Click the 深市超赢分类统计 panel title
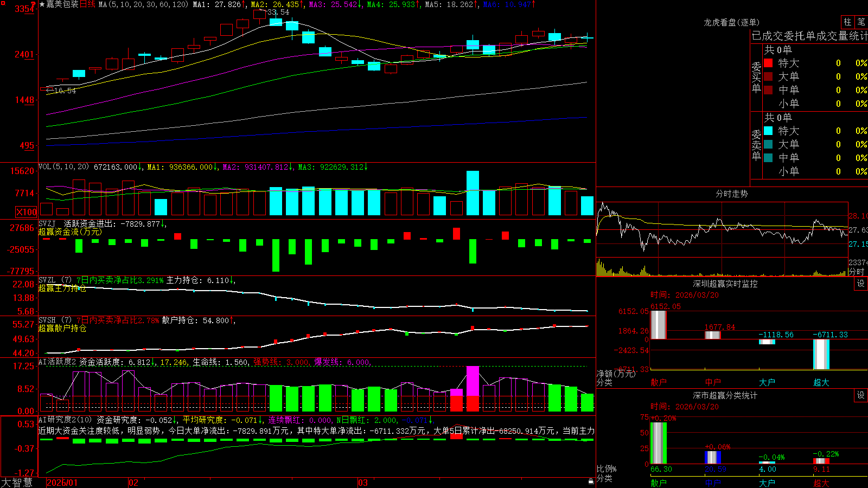 [x=725, y=395]
